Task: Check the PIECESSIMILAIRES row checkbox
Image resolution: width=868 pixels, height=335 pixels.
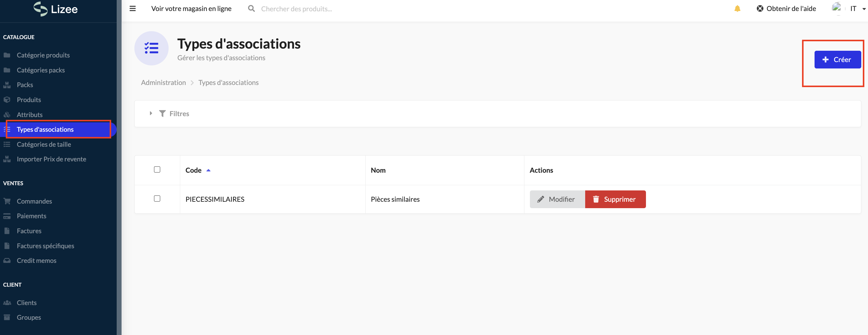Action: tap(157, 198)
